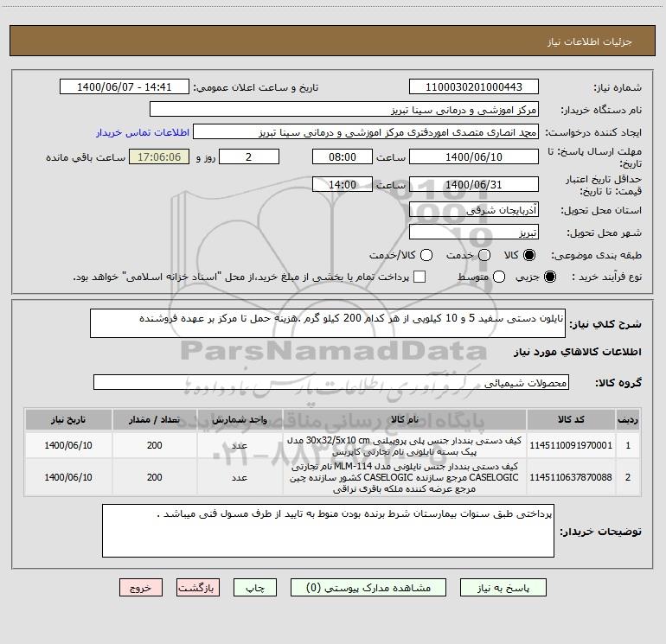Image resolution: width=666 pixels, height=644 pixels.
Task: Click the CASELOGIC MLM-114 item name
Action: coord(405,477)
